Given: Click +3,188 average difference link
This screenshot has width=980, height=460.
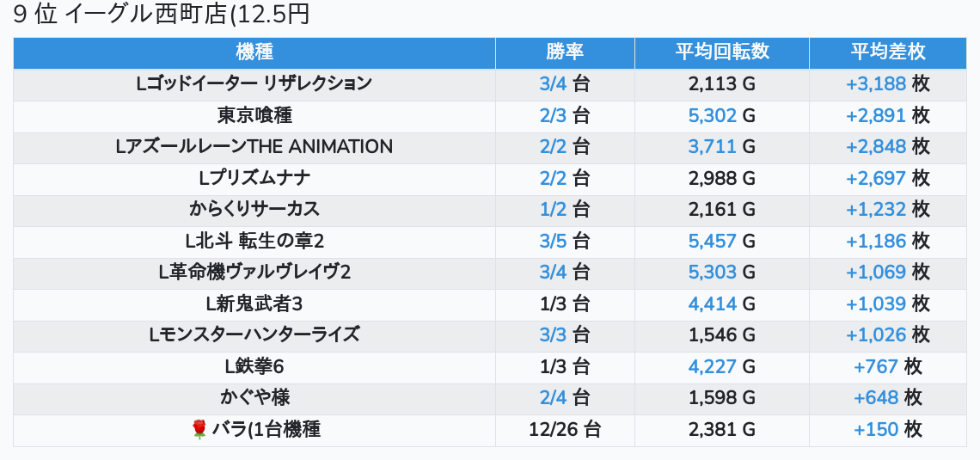Looking at the screenshot, I should [876, 83].
